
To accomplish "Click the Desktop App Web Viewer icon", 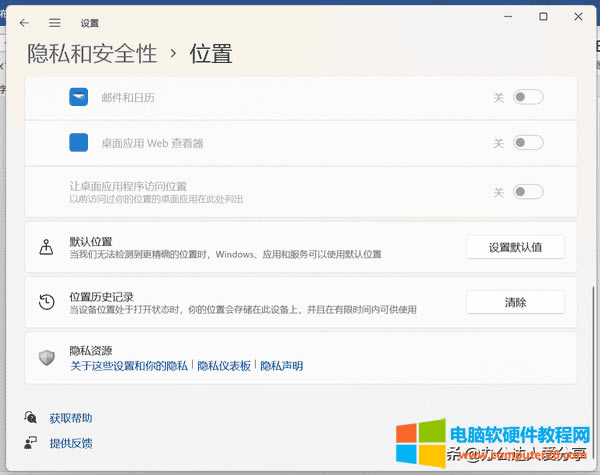I will (79, 143).
